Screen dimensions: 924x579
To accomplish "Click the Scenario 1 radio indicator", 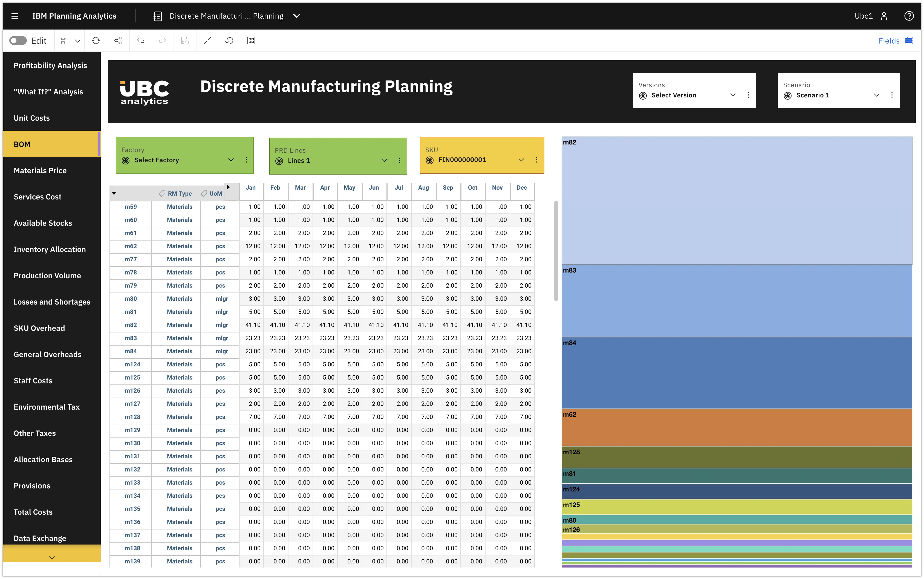I will 787,95.
